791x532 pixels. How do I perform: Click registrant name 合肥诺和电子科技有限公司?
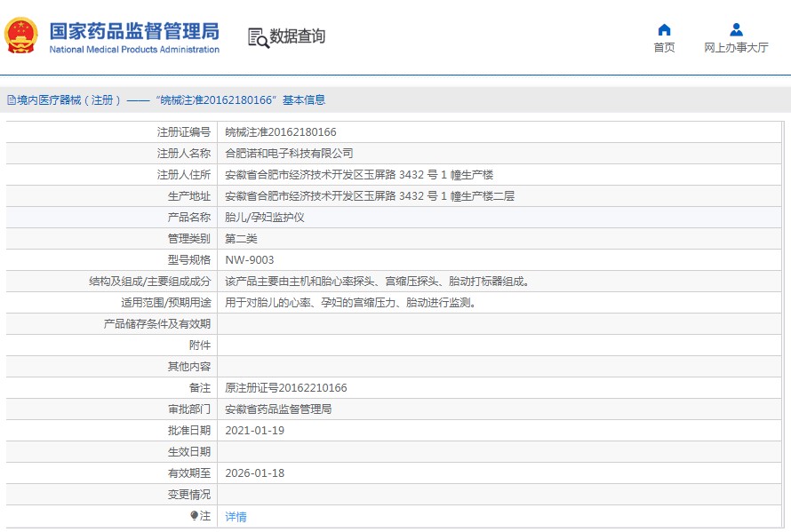tap(289, 153)
